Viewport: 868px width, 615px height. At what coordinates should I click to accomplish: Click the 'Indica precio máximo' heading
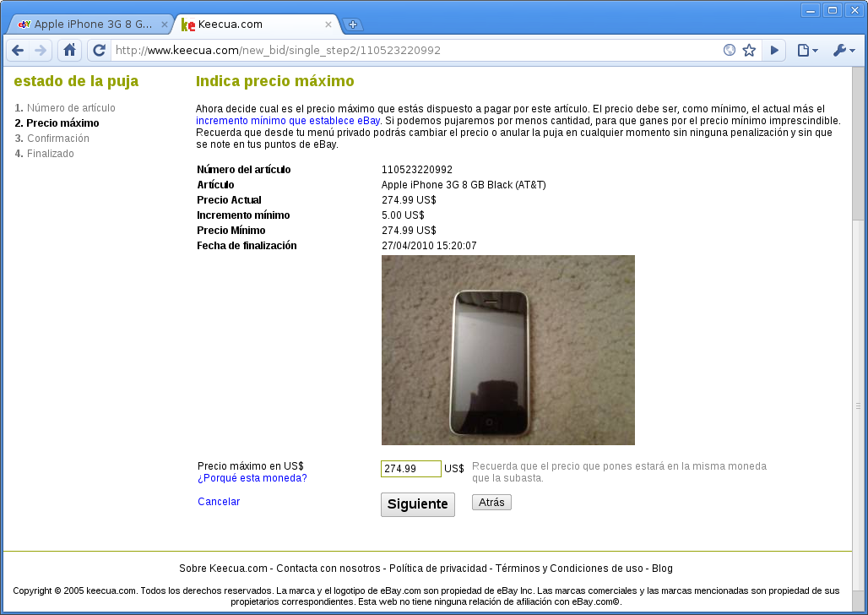tap(275, 81)
